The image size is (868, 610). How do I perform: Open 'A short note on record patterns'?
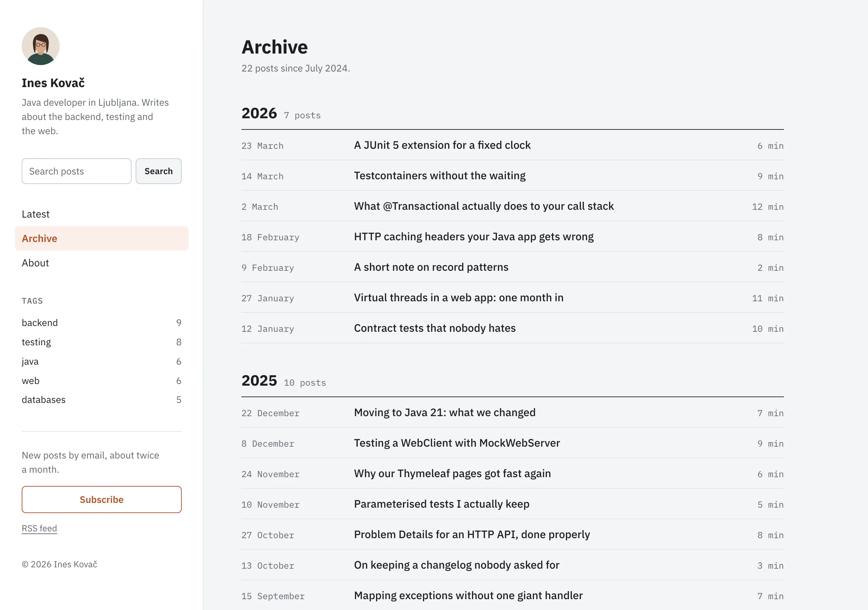click(431, 267)
